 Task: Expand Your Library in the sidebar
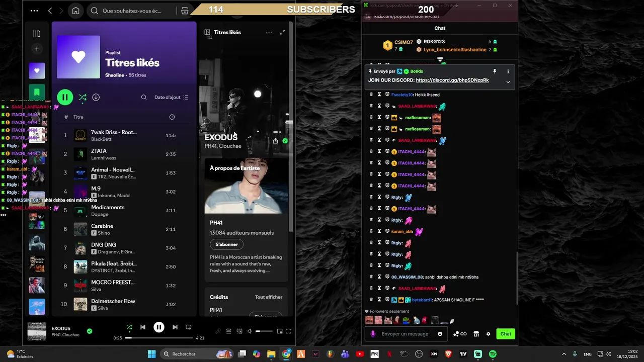coord(37,34)
